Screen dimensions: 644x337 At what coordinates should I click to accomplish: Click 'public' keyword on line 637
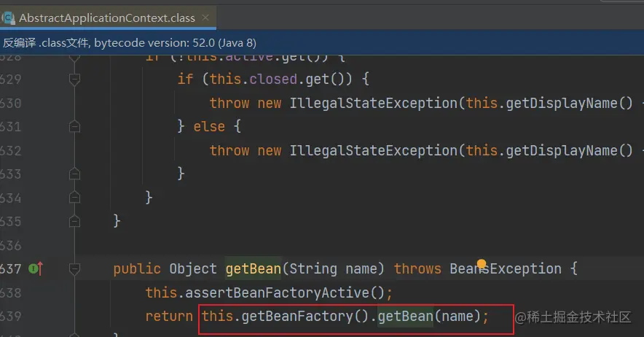coord(137,268)
